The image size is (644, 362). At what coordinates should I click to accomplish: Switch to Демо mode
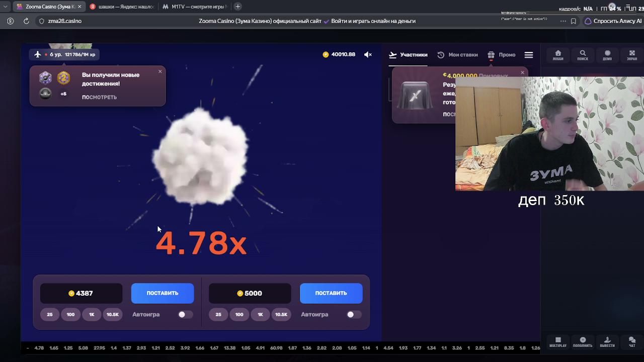click(607, 55)
